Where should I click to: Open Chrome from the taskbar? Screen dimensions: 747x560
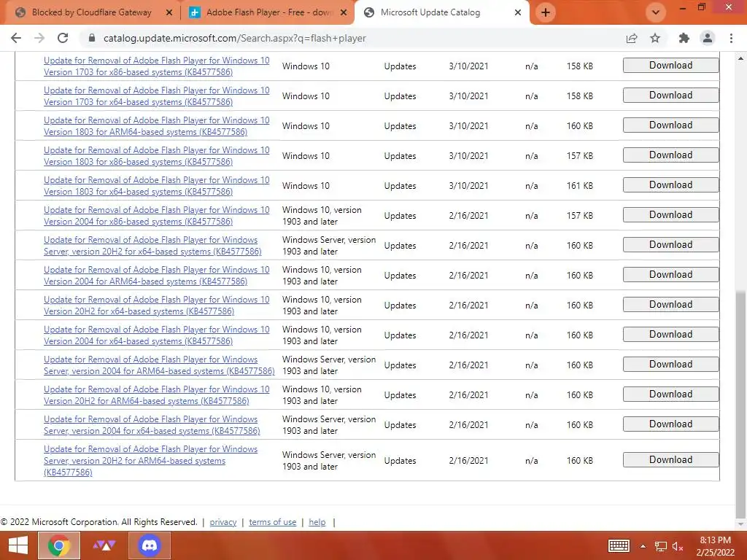pyautogui.click(x=58, y=545)
